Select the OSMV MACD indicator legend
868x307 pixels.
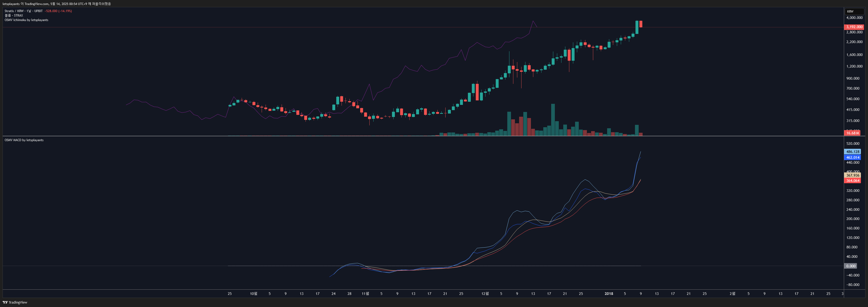(x=24, y=140)
